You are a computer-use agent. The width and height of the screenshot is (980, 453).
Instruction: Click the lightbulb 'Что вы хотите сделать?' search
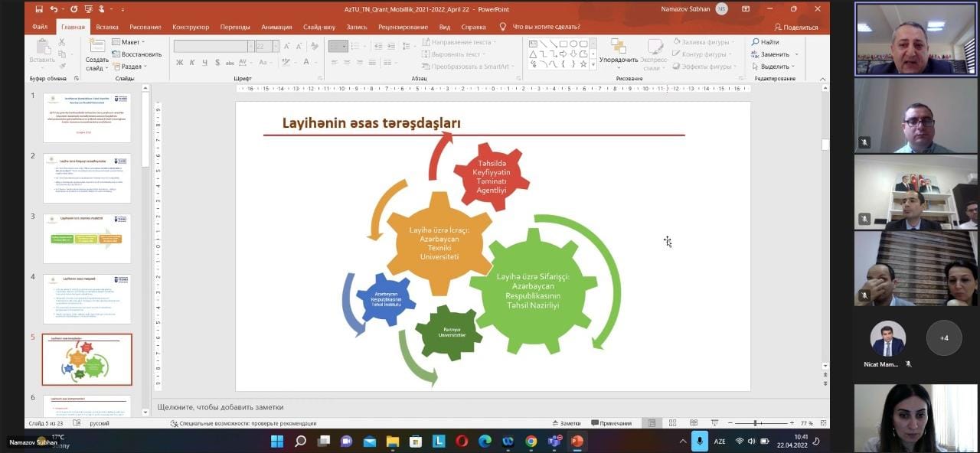coord(540,27)
